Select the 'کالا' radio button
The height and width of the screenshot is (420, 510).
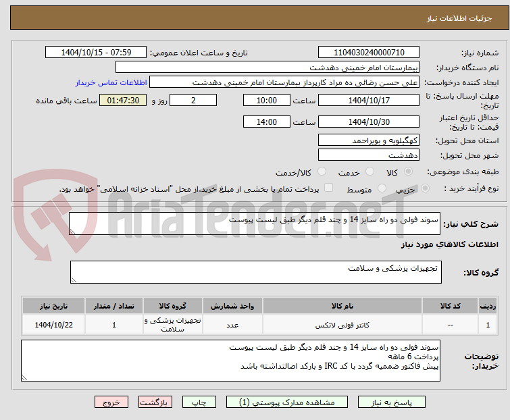pos(408,172)
